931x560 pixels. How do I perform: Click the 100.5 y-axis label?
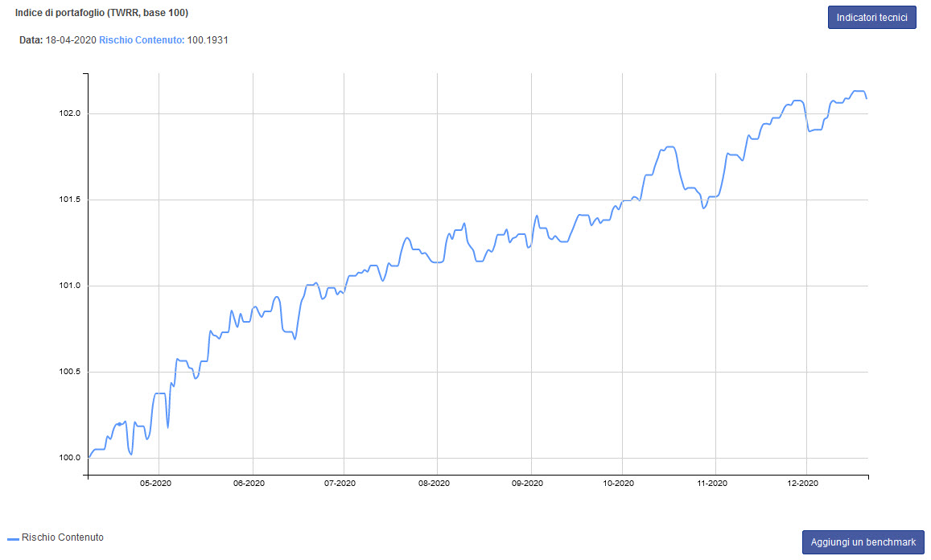tap(69, 372)
